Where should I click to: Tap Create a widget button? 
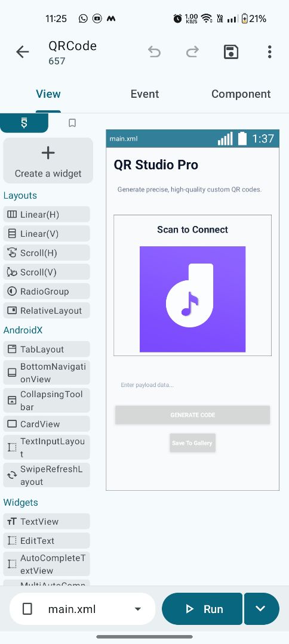[x=48, y=160]
